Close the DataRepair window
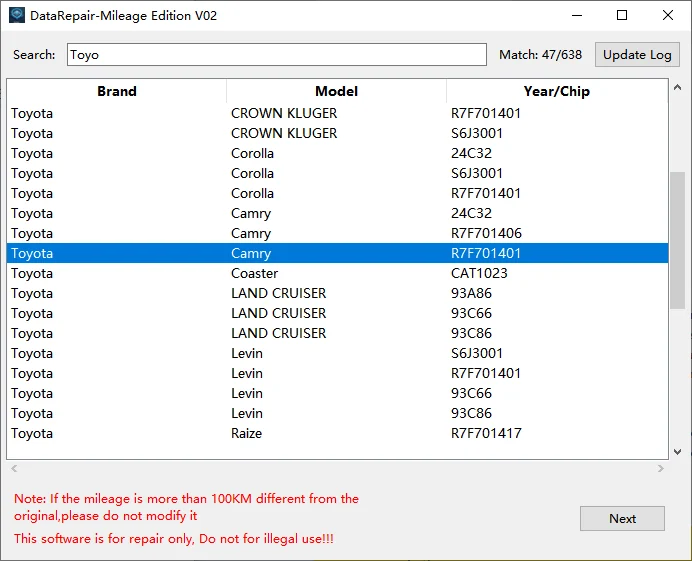Screen dimensions: 692x561 click(668, 15)
